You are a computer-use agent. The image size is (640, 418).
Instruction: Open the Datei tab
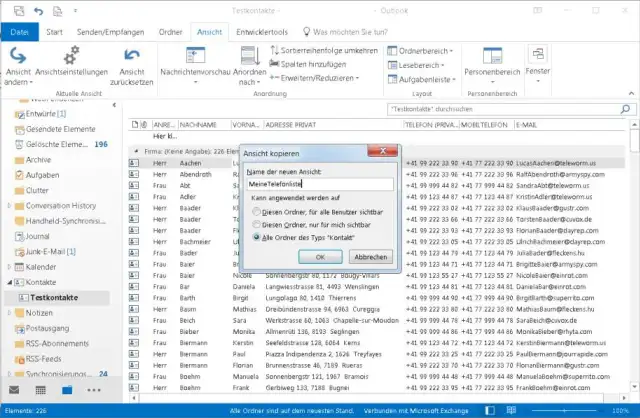pyautogui.click(x=19, y=31)
